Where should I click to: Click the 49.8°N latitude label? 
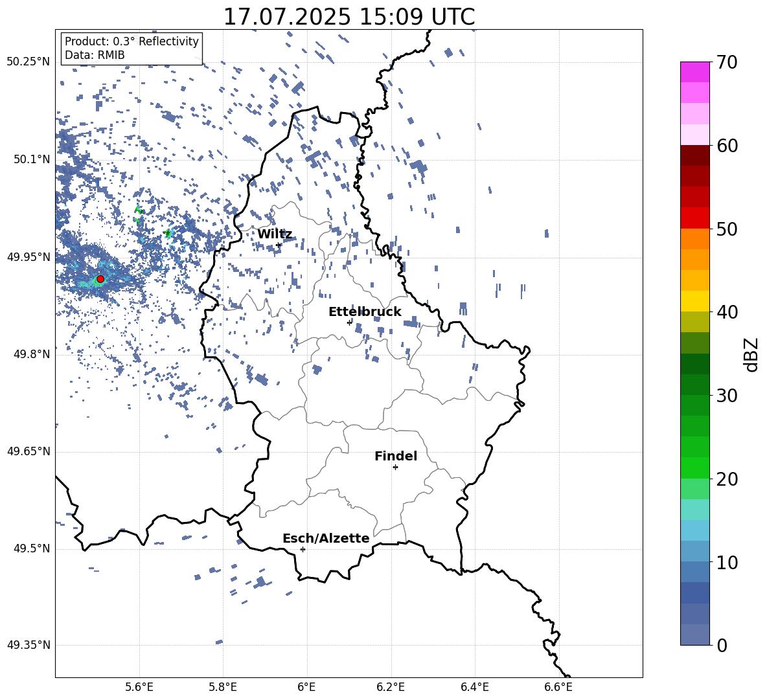coord(32,354)
